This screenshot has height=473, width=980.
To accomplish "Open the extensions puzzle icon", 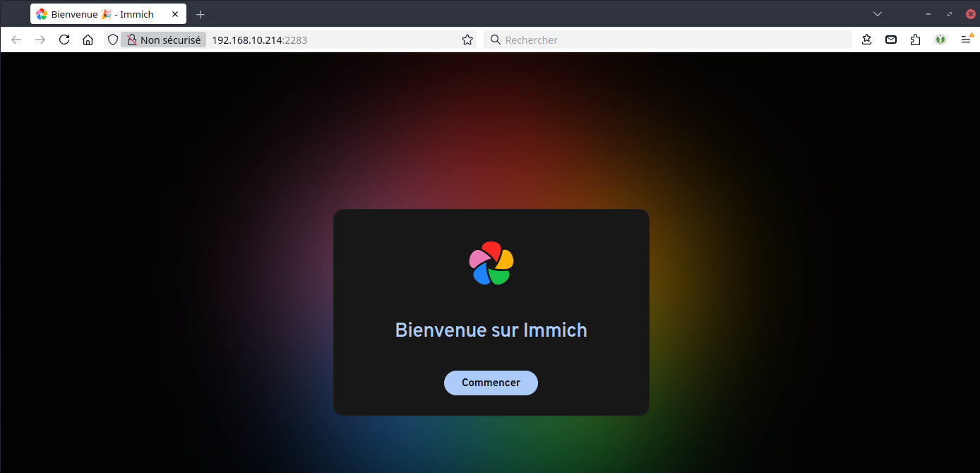I will [916, 40].
